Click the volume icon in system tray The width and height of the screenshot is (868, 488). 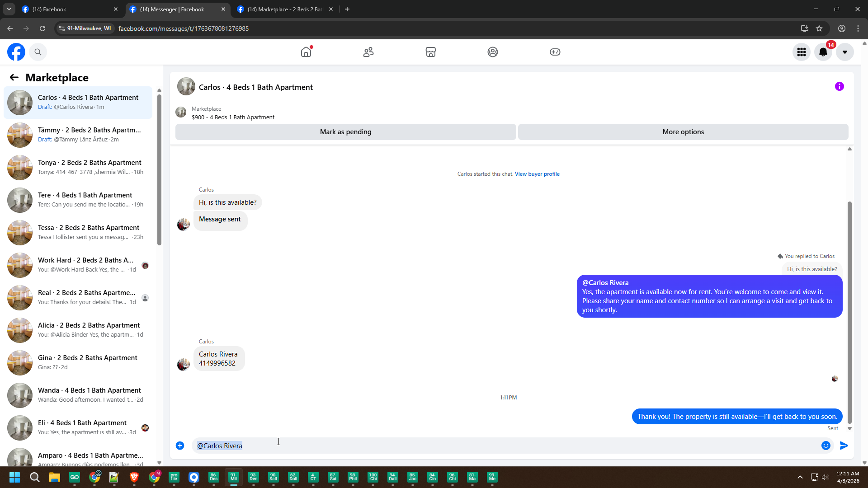825,477
